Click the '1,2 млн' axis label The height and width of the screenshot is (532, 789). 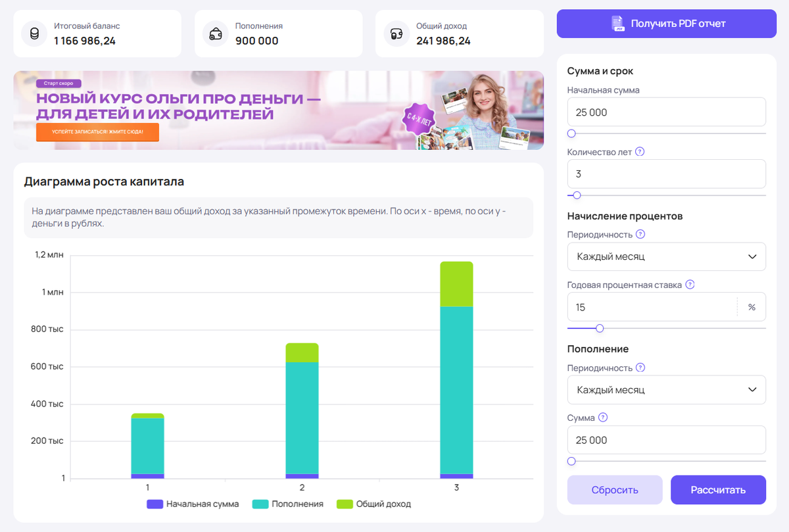coord(49,254)
